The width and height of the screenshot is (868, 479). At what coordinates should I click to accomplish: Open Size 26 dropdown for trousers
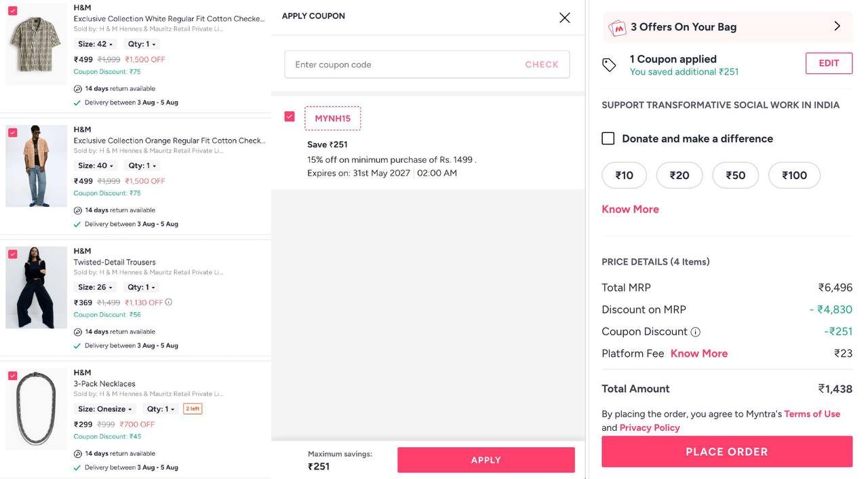pos(95,287)
